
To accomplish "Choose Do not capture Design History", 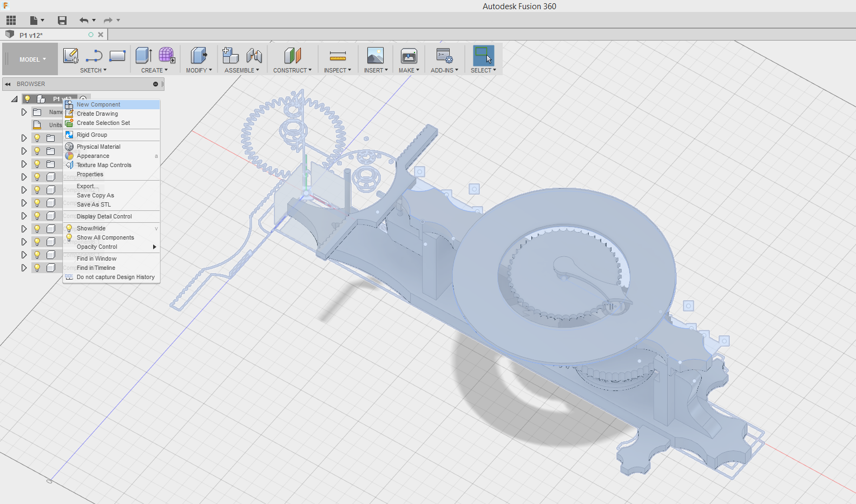I will pos(111,277).
